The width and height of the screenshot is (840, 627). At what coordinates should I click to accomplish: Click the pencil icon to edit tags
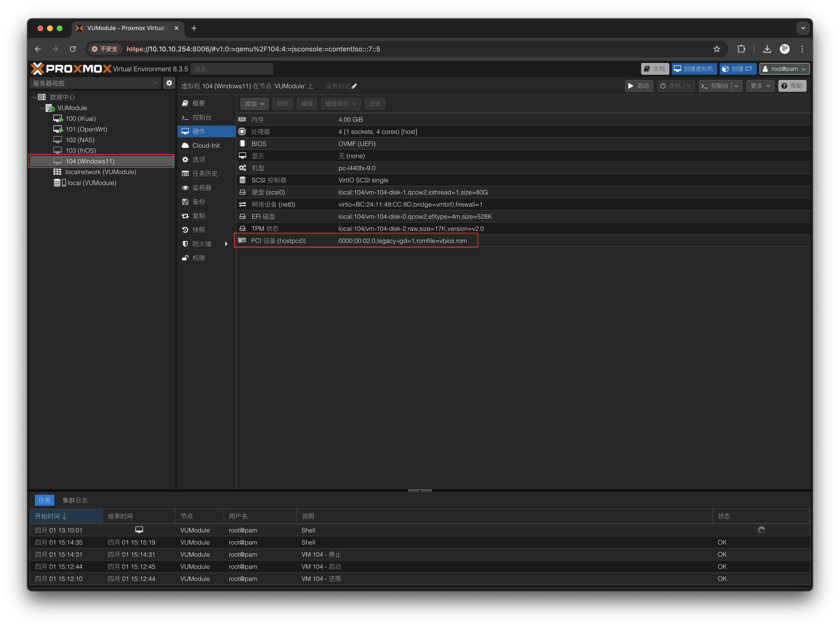(354, 86)
